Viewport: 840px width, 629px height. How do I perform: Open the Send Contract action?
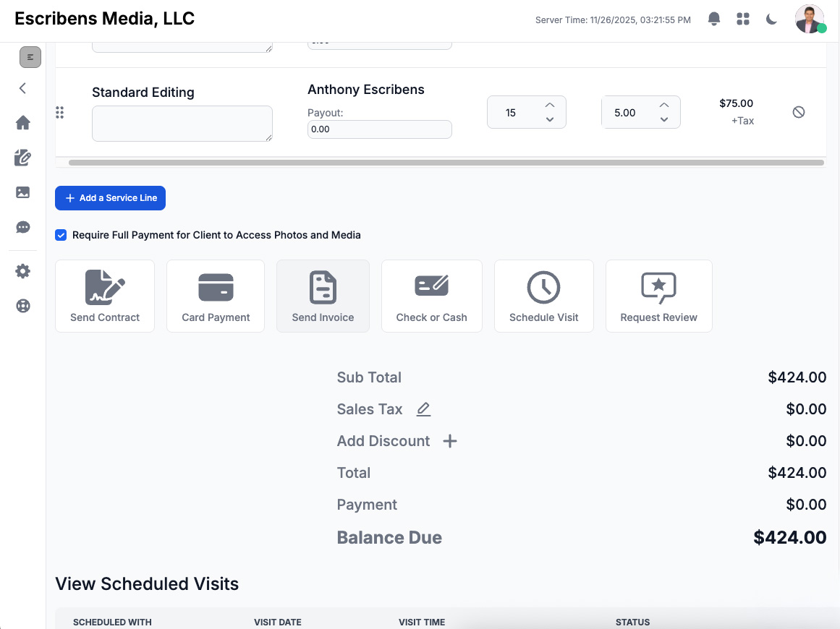pos(105,296)
